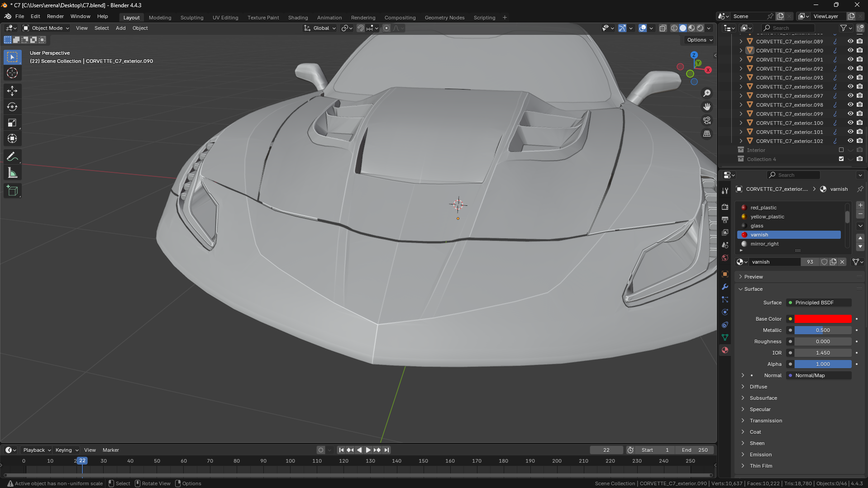
Task: Activate the Select Box tool
Action: 12,57
